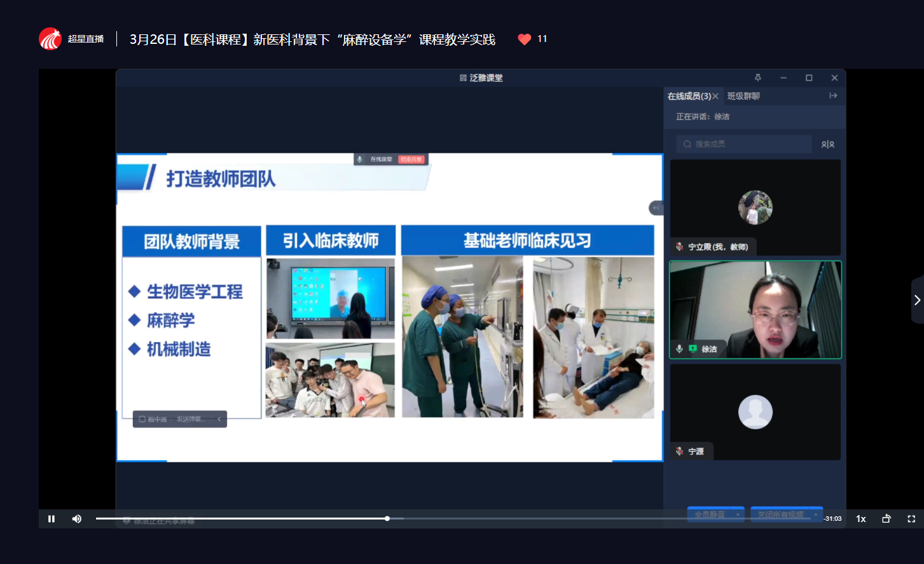Click students group photo on slide
The height and width of the screenshot is (564, 924).
click(330, 380)
